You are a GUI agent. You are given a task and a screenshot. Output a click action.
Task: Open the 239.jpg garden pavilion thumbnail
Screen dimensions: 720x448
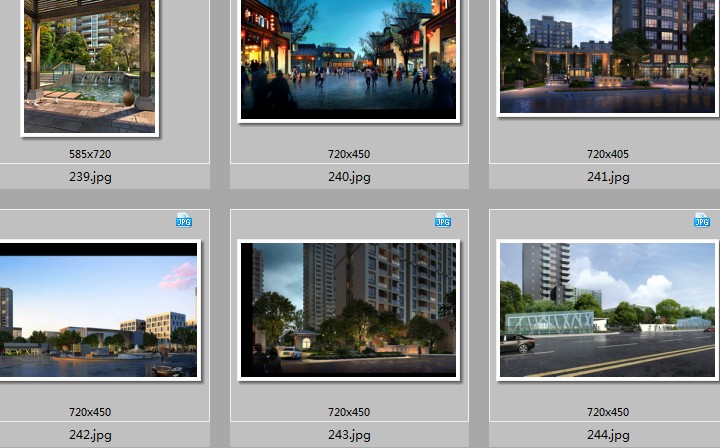tap(90, 67)
